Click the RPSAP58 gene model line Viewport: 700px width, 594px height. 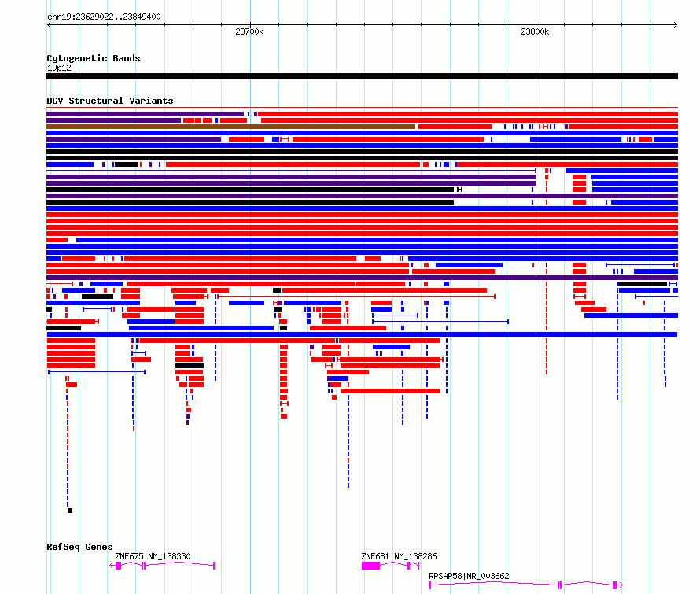click(x=526, y=585)
